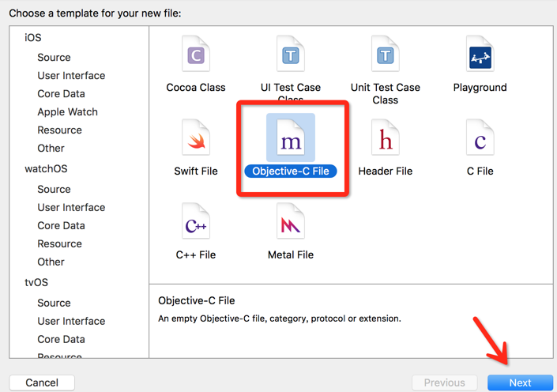Select watchOS Other category
This screenshot has width=557, height=392.
coord(51,262)
